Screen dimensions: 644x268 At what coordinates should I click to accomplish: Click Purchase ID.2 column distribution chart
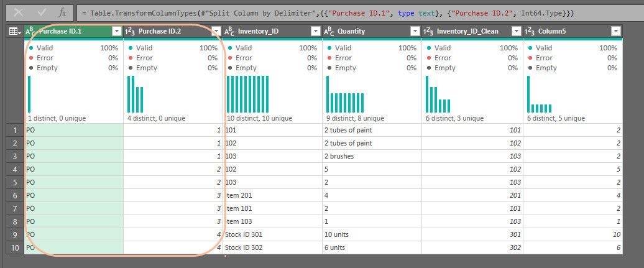[135, 94]
